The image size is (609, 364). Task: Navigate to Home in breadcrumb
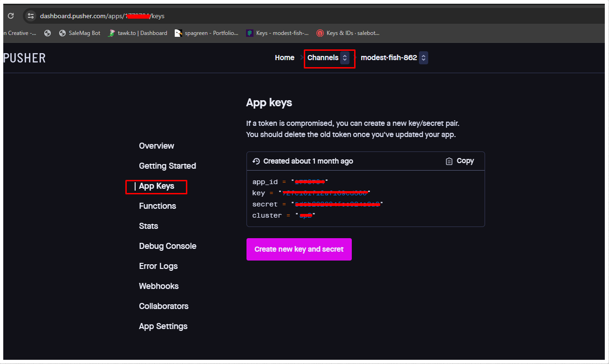click(x=285, y=58)
